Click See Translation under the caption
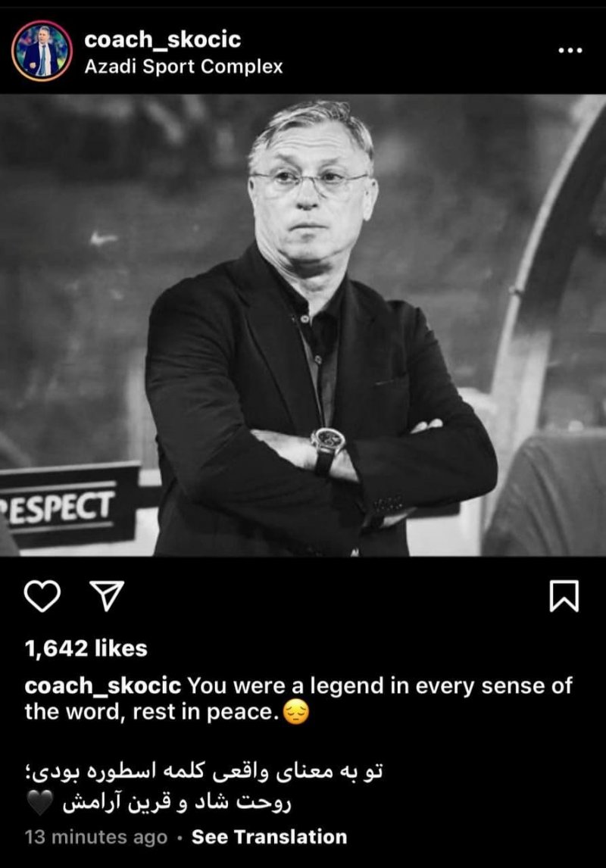The width and height of the screenshot is (606, 868). [x=269, y=837]
